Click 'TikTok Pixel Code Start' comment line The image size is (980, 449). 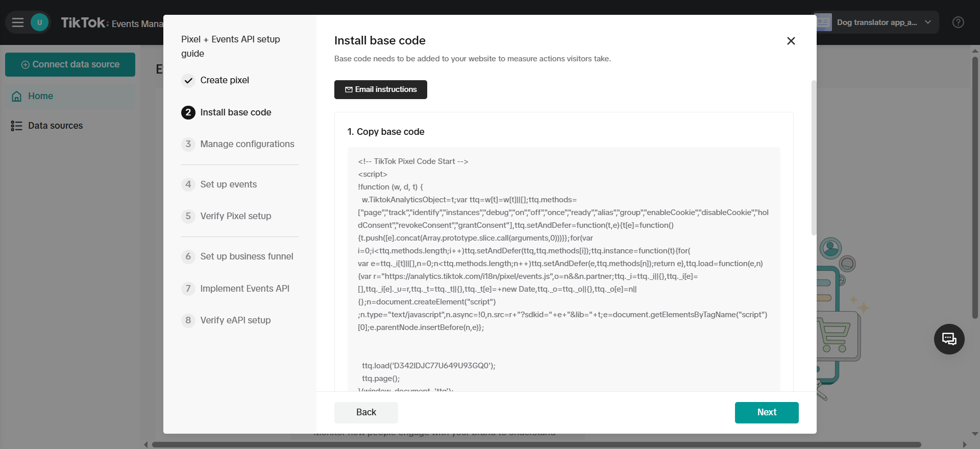coord(413,161)
